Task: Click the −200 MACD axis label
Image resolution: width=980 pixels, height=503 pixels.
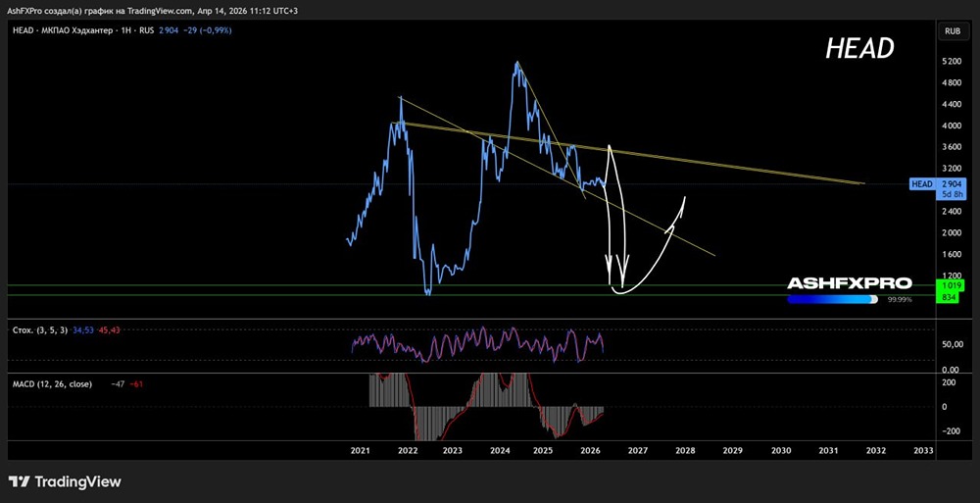Action: pos(954,431)
